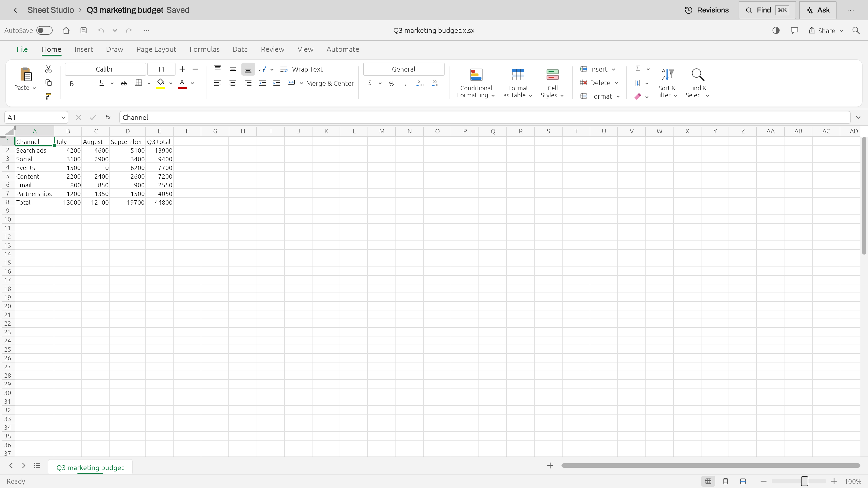Expand the formula bar chevron

[858, 117]
